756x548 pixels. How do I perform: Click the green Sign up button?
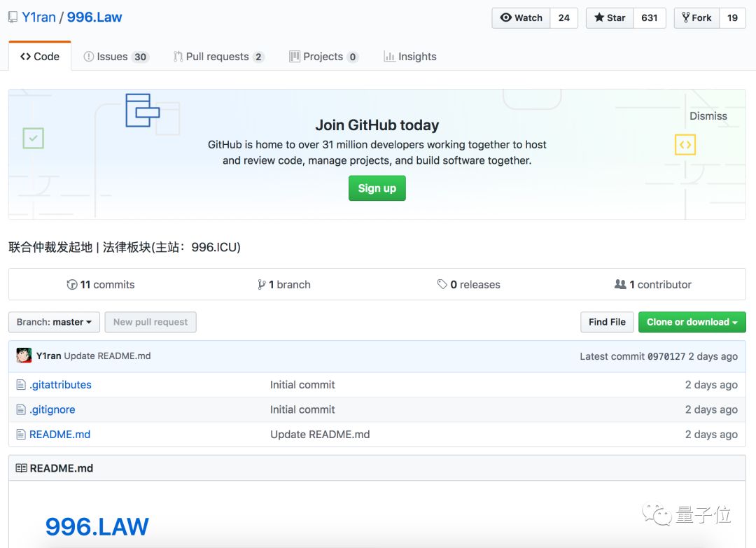[x=377, y=188]
